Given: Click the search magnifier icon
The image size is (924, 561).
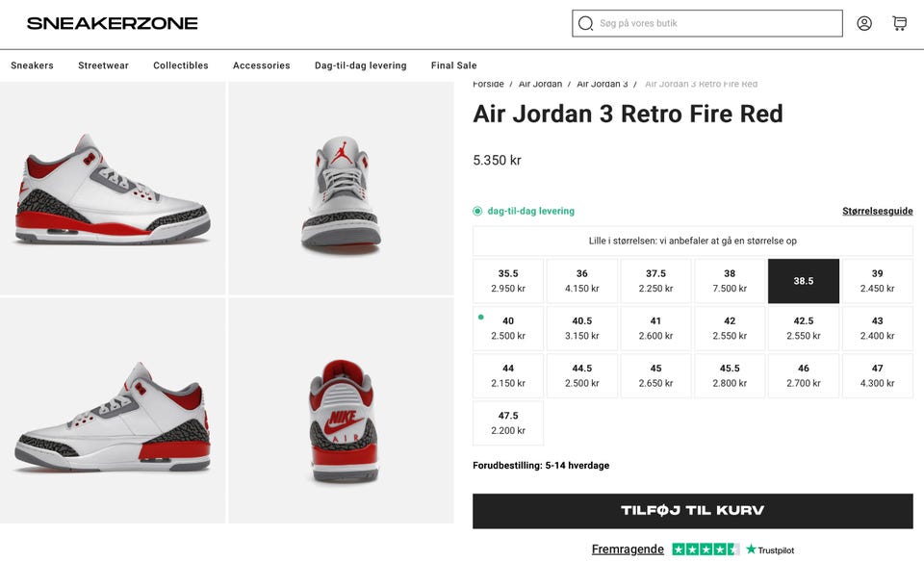Looking at the screenshot, I should (585, 23).
